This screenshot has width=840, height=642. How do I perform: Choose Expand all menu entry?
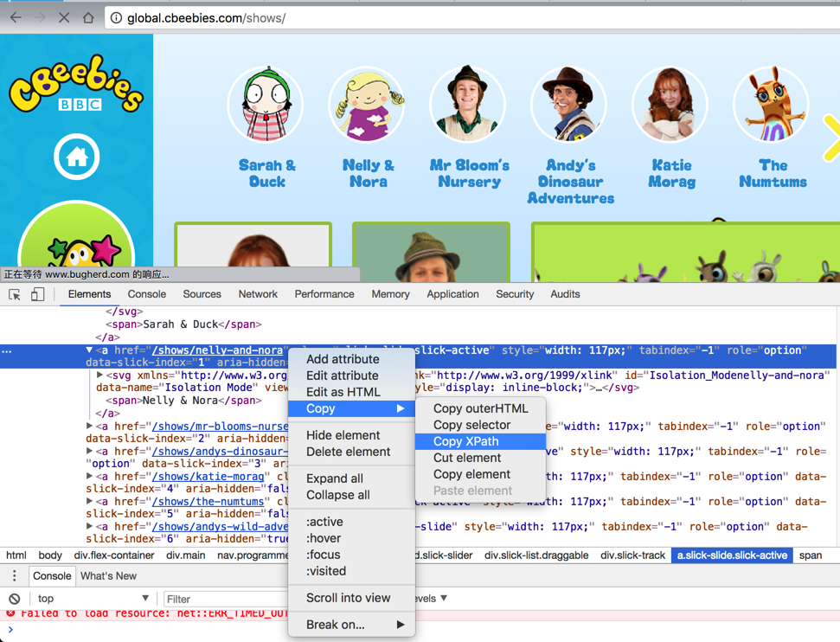[x=351, y=478]
